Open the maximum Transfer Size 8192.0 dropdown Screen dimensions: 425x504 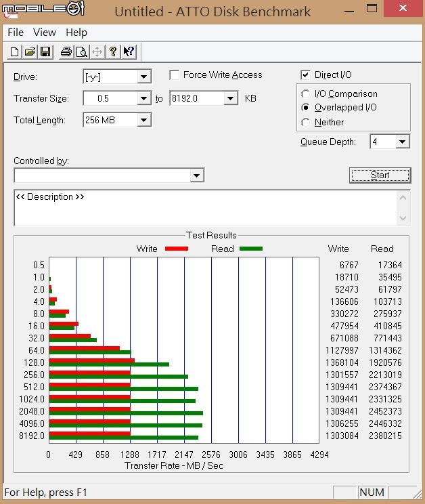coord(231,98)
